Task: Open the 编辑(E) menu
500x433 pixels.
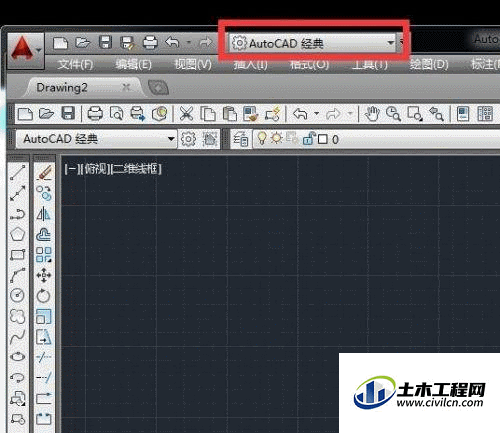Action: pyautogui.click(x=133, y=64)
